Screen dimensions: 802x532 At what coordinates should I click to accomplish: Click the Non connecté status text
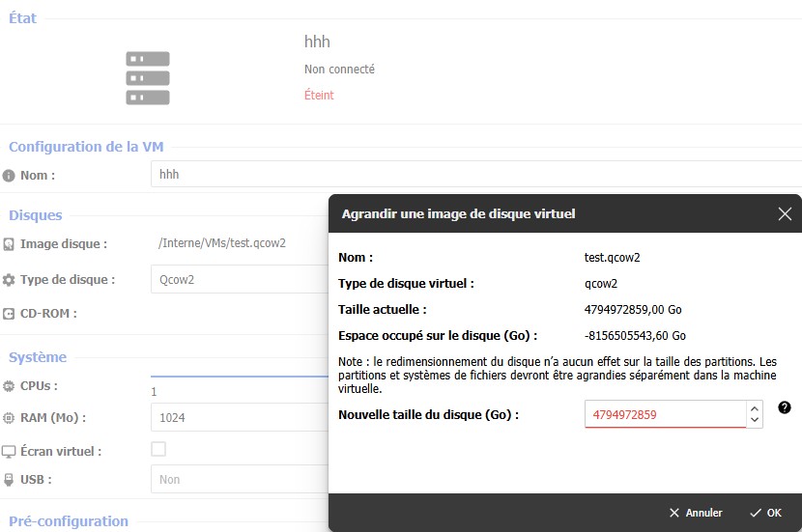(x=339, y=69)
